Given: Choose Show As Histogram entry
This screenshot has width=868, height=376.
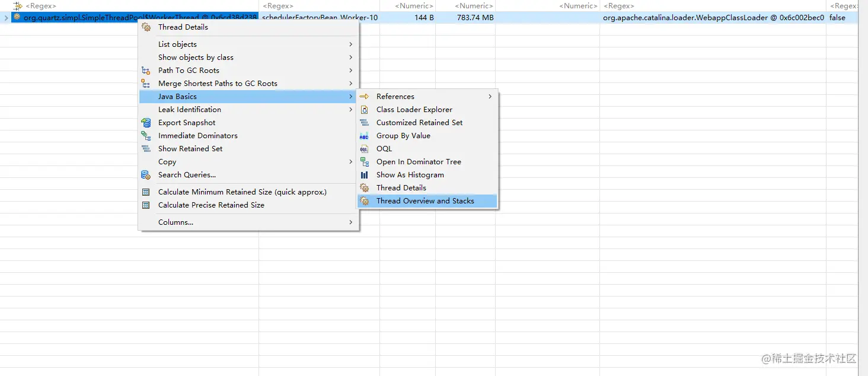Looking at the screenshot, I should click(427, 175).
